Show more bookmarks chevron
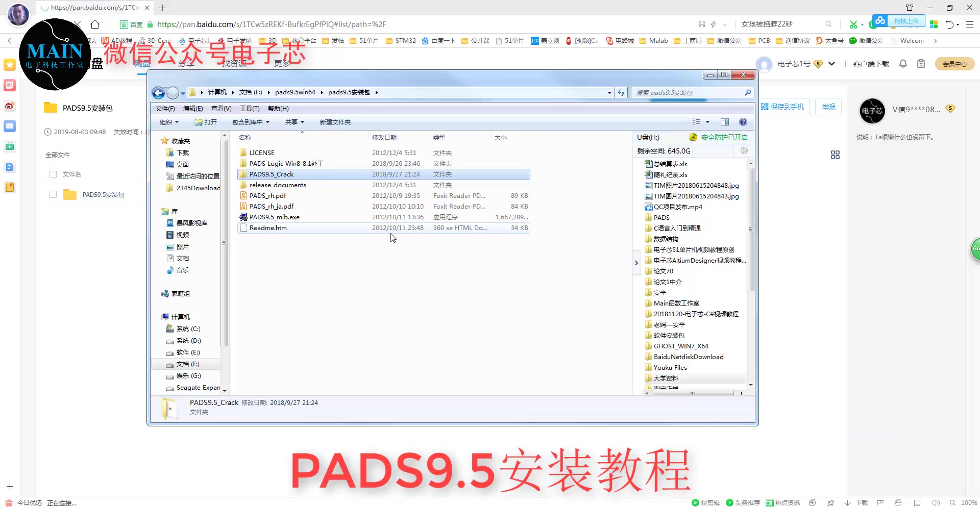The image size is (980, 508). click(936, 41)
